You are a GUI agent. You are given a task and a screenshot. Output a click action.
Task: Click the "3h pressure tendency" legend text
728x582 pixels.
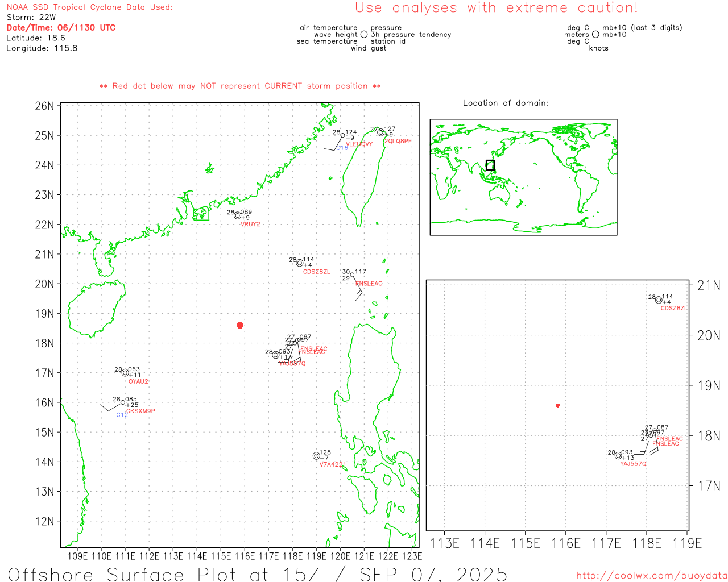[411, 35]
